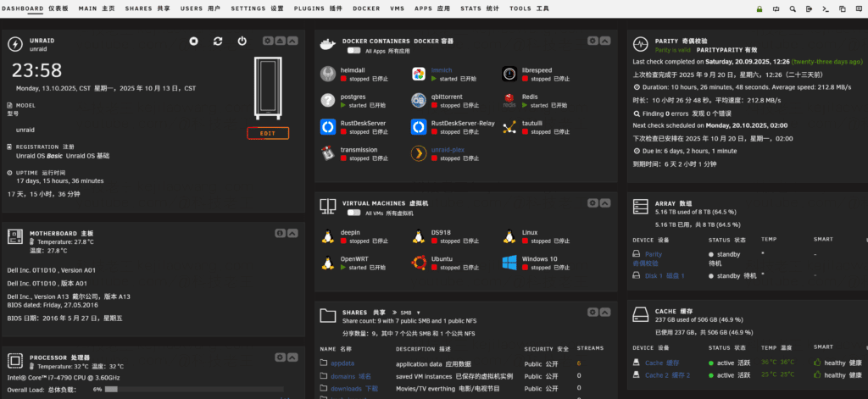The width and height of the screenshot is (868, 399).
Task: Click the Motherboard panel info icon
Action: 281,234
